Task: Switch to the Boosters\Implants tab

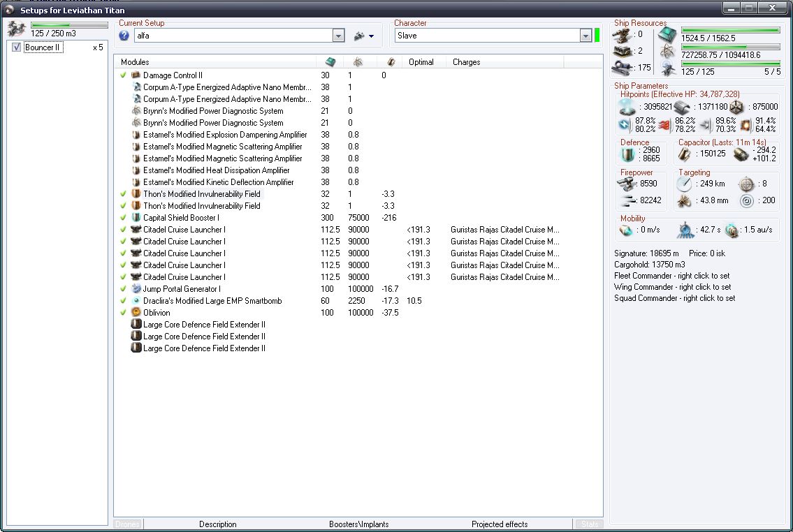Action: coord(358,524)
